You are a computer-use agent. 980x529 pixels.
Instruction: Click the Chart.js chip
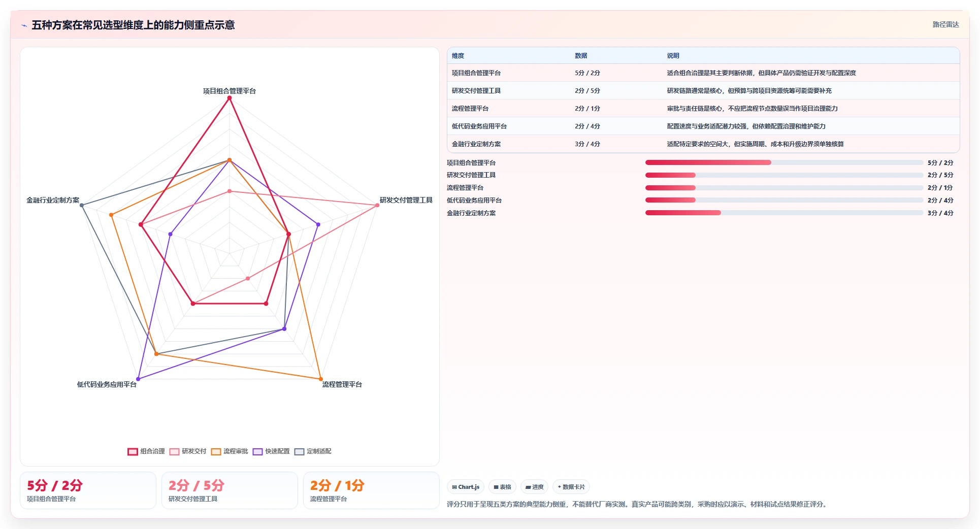[466, 487]
